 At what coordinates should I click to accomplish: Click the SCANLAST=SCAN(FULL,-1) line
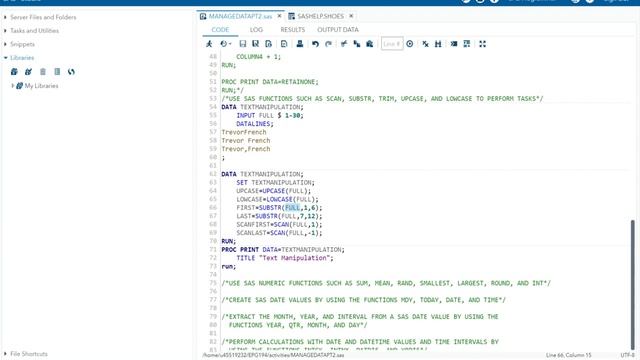coord(279,233)
